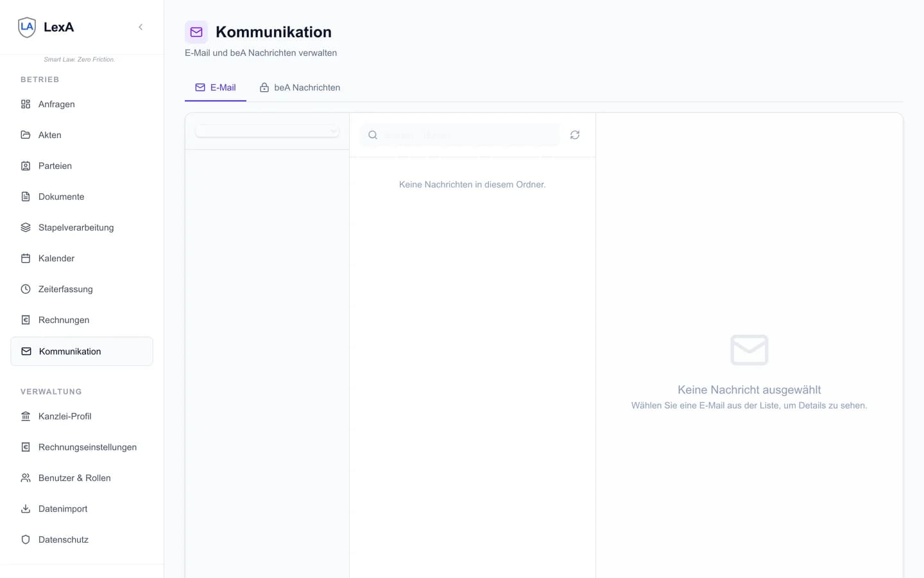Click the refresh icon beside search field
This screenshot has height=578, width=924.
click(x=575, y=135)
